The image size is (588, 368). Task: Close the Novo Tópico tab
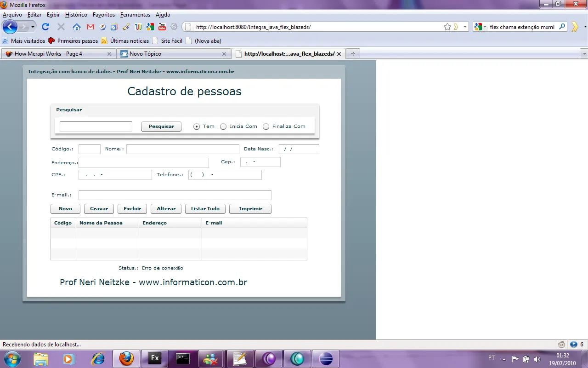point(224,54)
